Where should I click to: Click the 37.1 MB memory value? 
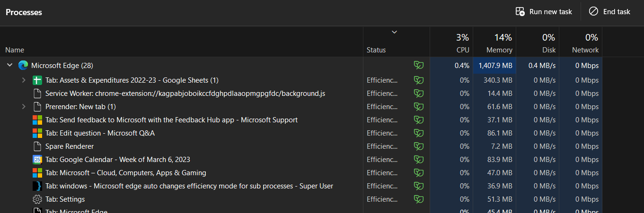[x=500, y=120]
